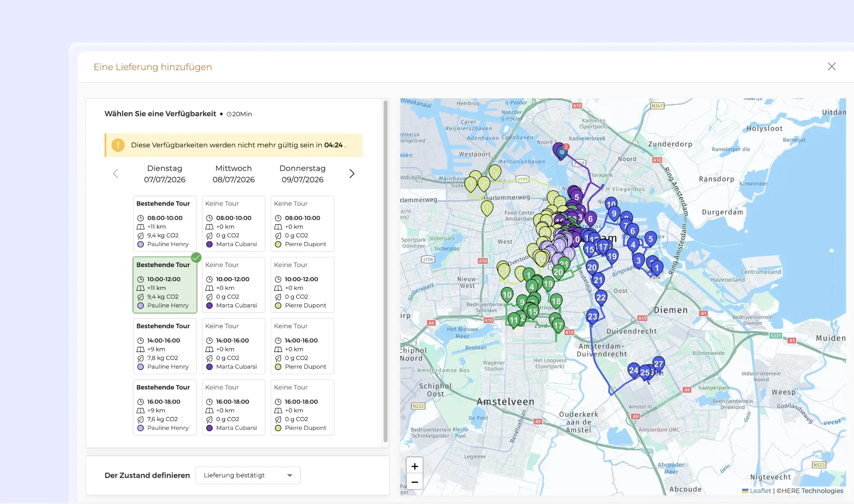854x504 pixels.
Task: Close the Eine Lieferung hinzufügen dialog
Action: coord(832,66)
